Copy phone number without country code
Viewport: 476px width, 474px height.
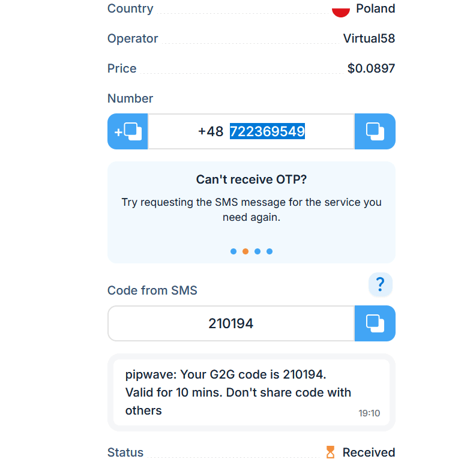point(375,131)
